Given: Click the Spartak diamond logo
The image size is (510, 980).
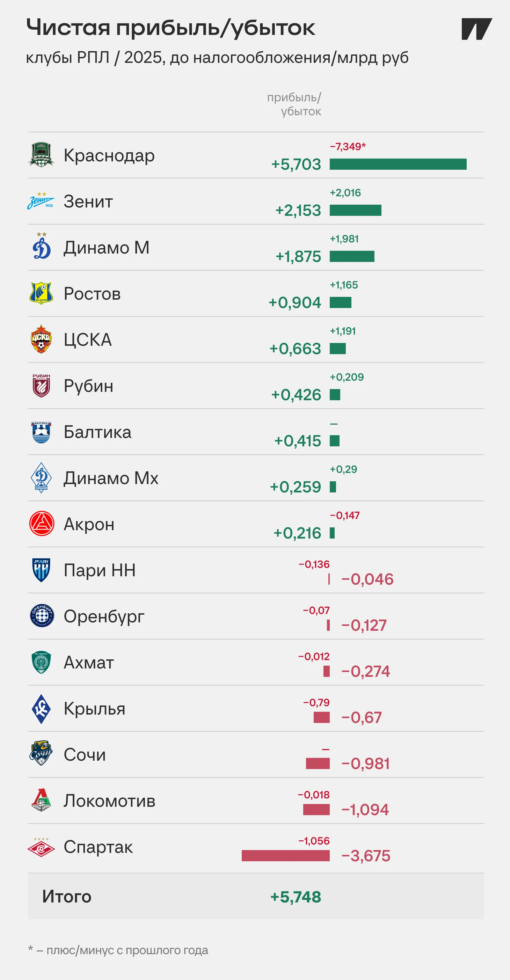Looking at the screenshot, I should [41, 847].
